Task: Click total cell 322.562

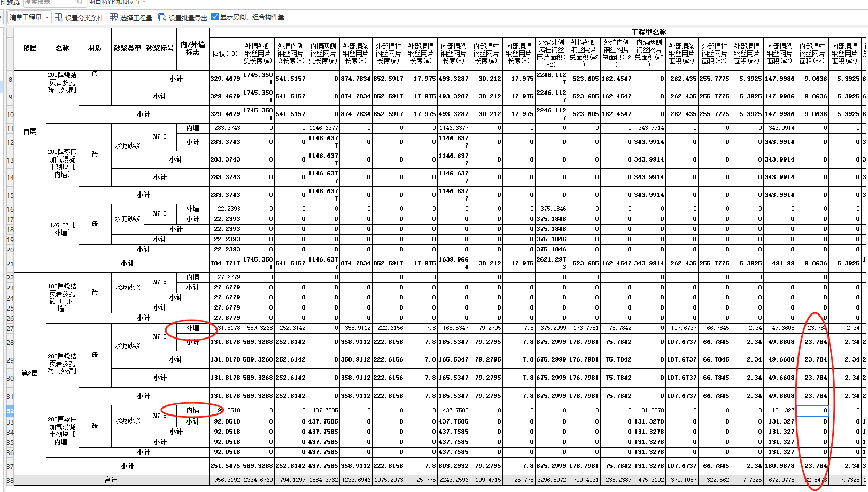Action: (715, 480)
